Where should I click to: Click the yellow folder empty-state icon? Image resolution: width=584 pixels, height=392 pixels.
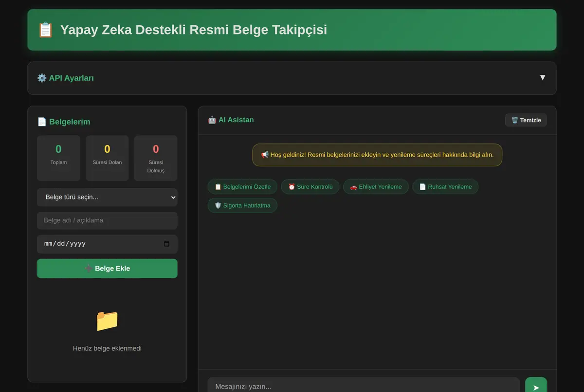[x=107, y=321]
